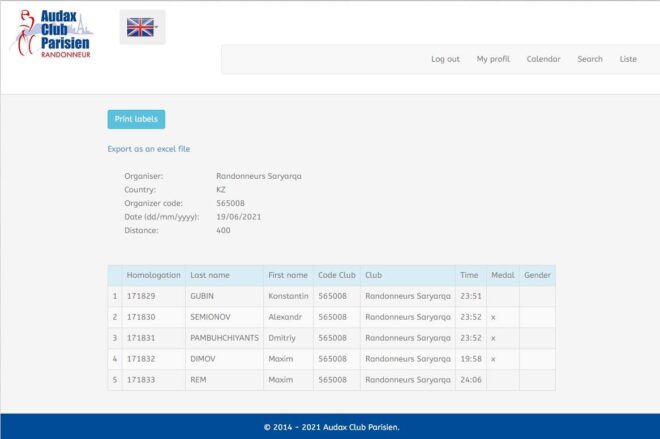
Task: Click the Medal column header
Action: coord(502,275)
